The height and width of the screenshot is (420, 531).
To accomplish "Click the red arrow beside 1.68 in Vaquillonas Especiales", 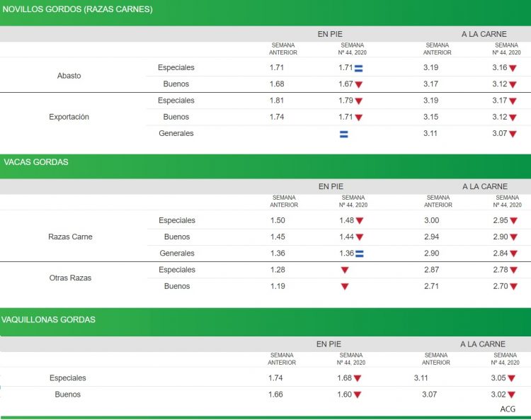I will (x=358, y=378).
